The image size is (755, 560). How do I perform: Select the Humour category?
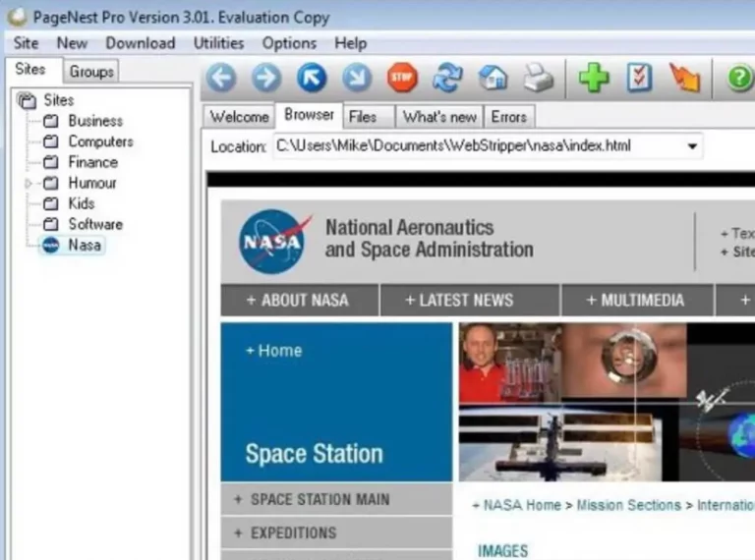[92, 183]
